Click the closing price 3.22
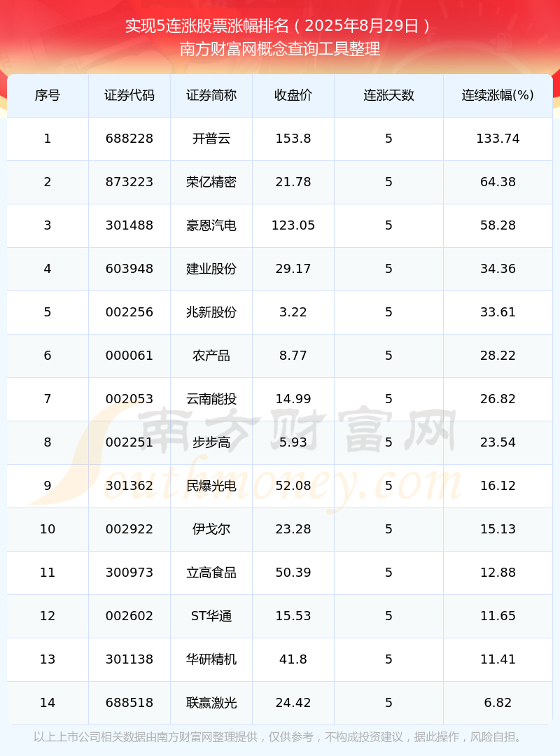The image size is (560, 756). tap(293, 312)
